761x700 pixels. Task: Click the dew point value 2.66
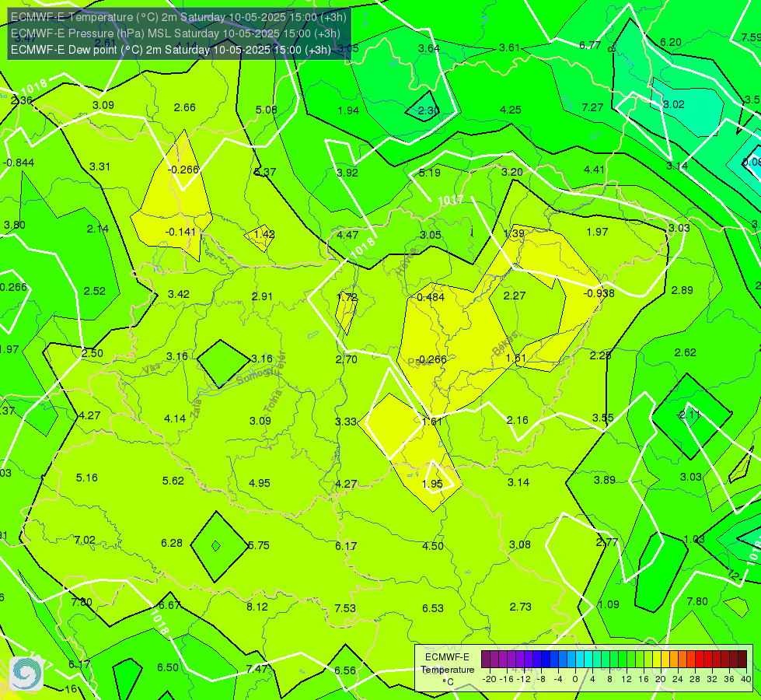(185, 107)
